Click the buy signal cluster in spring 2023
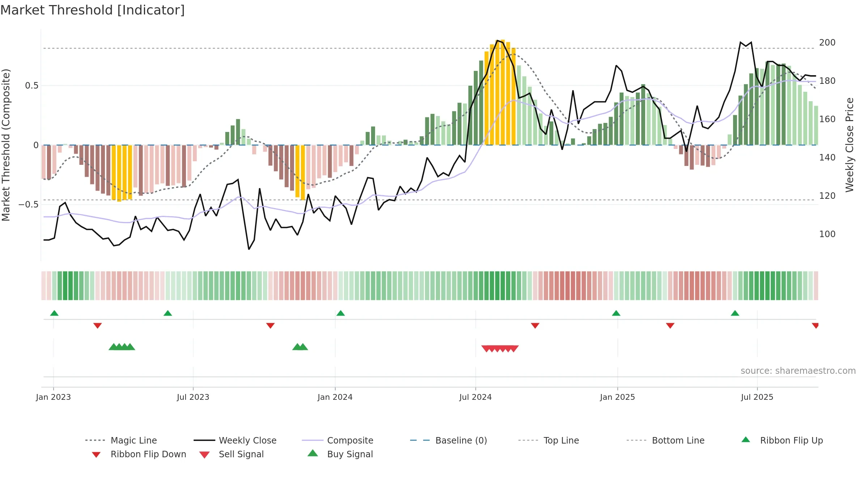 click(x=122, y=347)
